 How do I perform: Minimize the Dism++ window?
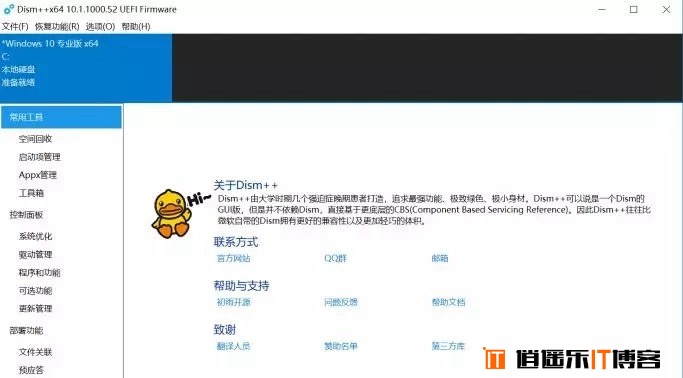[x=602, y=9]
